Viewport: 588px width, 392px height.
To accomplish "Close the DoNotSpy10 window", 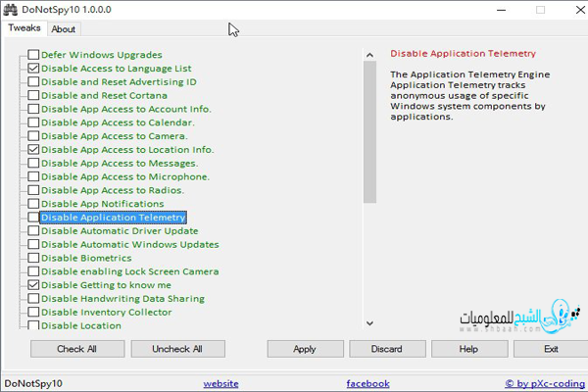I will coord(580,10).
